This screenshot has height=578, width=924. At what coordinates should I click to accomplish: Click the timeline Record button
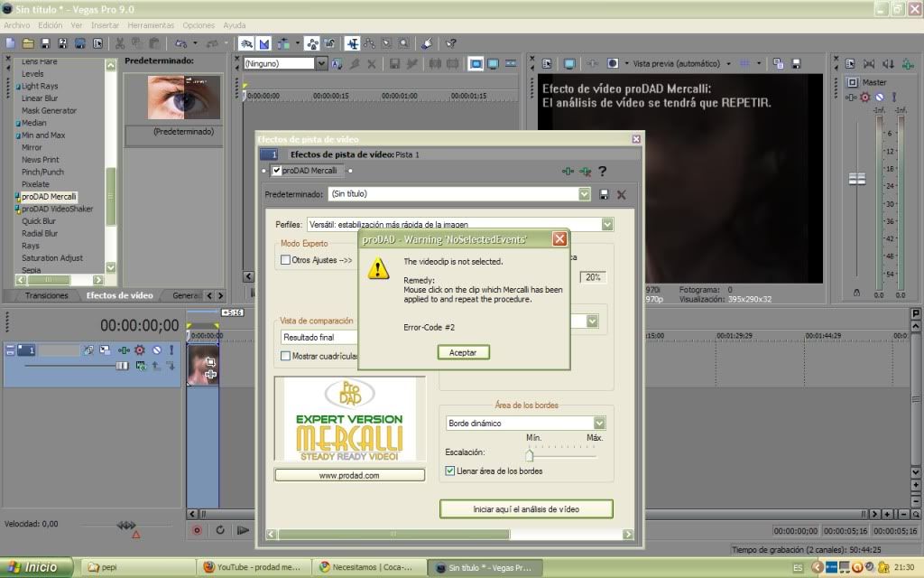(x=198, y=531)
